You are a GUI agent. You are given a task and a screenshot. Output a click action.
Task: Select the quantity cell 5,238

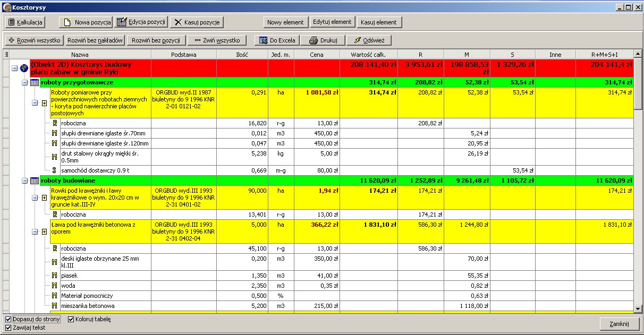pyautogui.click(x=242, y=157)
